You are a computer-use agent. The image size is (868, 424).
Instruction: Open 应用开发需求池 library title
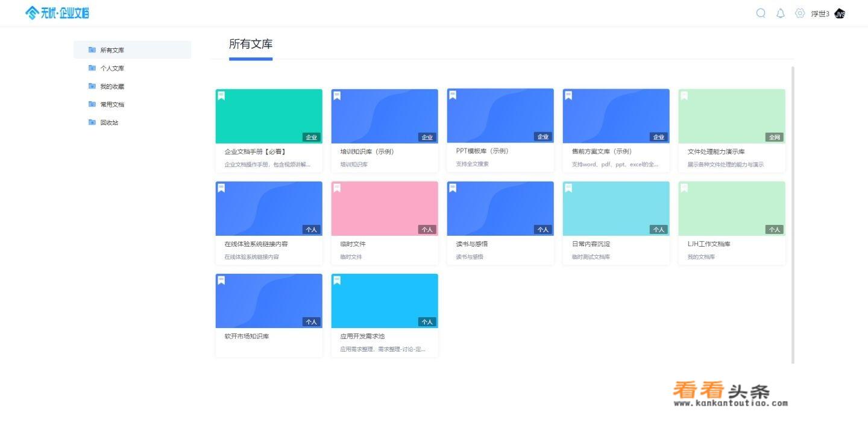point(362,336)
